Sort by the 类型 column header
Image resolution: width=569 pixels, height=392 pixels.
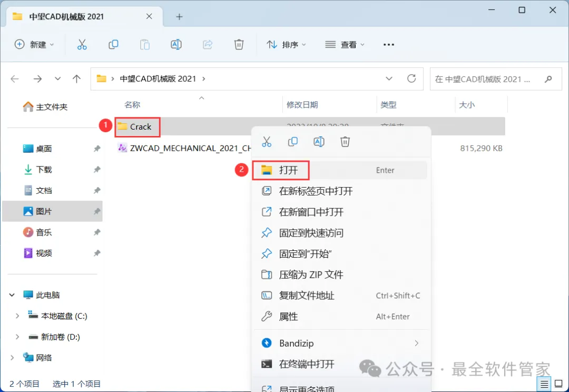(x=388, y=105)
